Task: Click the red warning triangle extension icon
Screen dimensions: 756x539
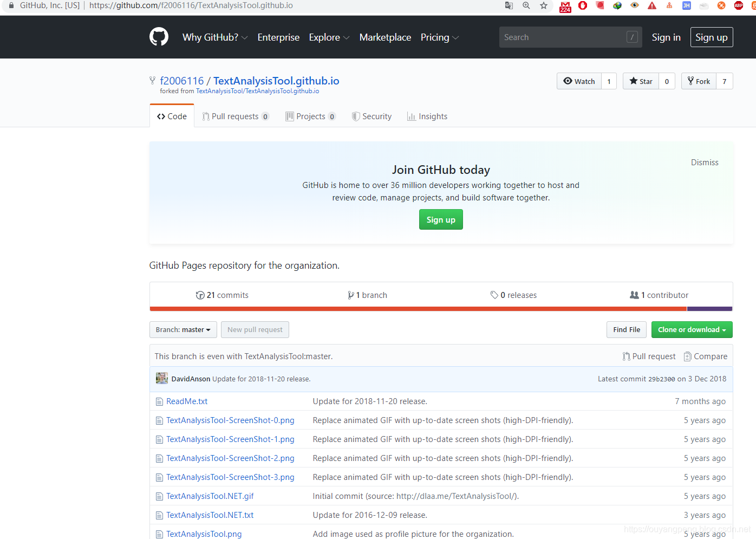Action: pyautogui.click(x=652, y=5)
